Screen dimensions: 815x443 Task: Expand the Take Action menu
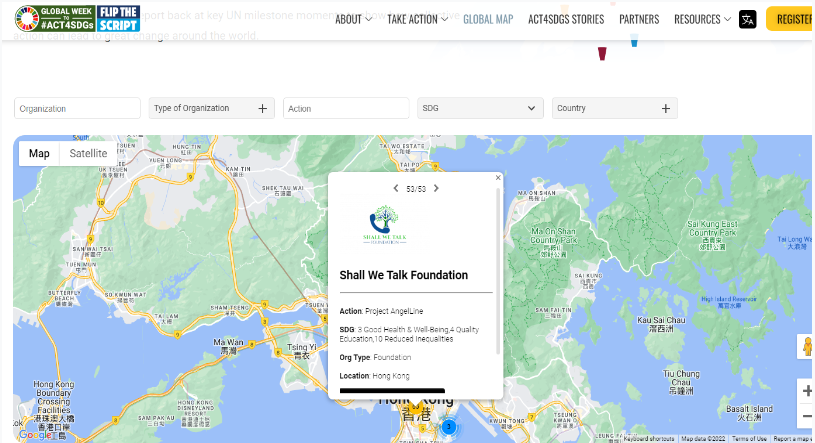click(x=417, y=20)
